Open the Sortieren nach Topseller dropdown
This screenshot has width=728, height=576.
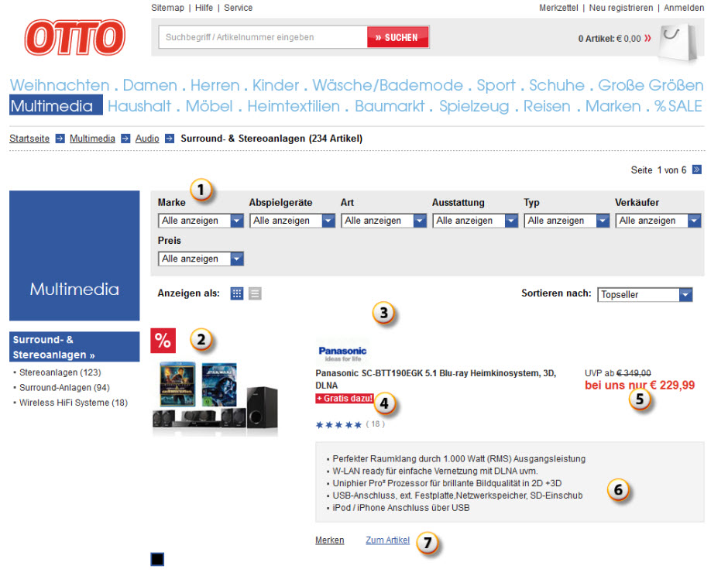(x=645, y=295)
